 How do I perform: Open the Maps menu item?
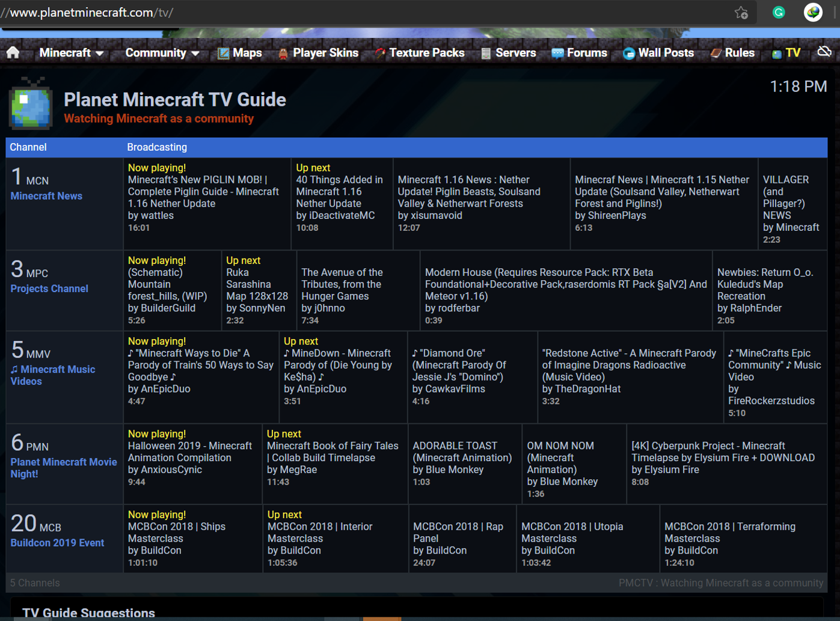[x=247, y=53]
